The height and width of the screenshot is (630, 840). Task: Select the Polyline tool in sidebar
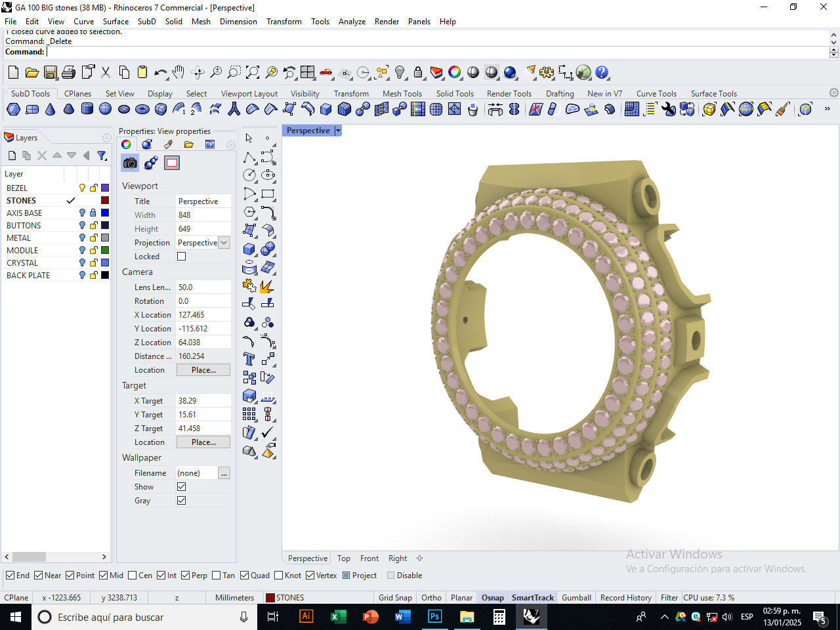point(249,157)
